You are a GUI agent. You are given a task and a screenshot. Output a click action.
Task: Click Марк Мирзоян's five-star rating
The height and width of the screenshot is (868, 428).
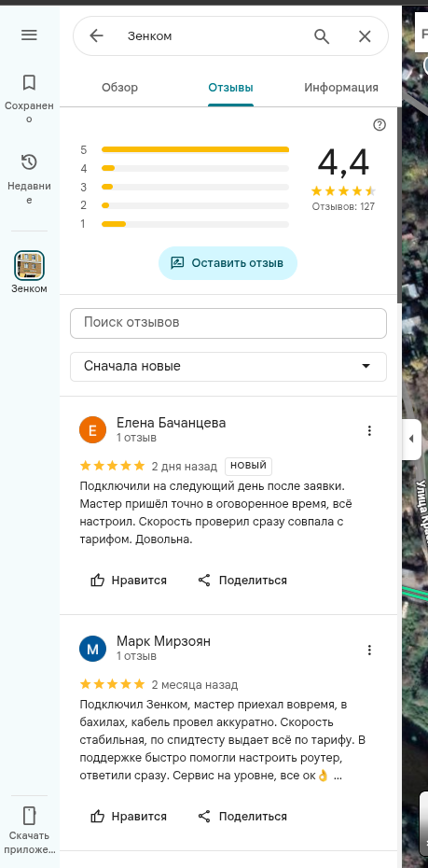click(112, 684)
